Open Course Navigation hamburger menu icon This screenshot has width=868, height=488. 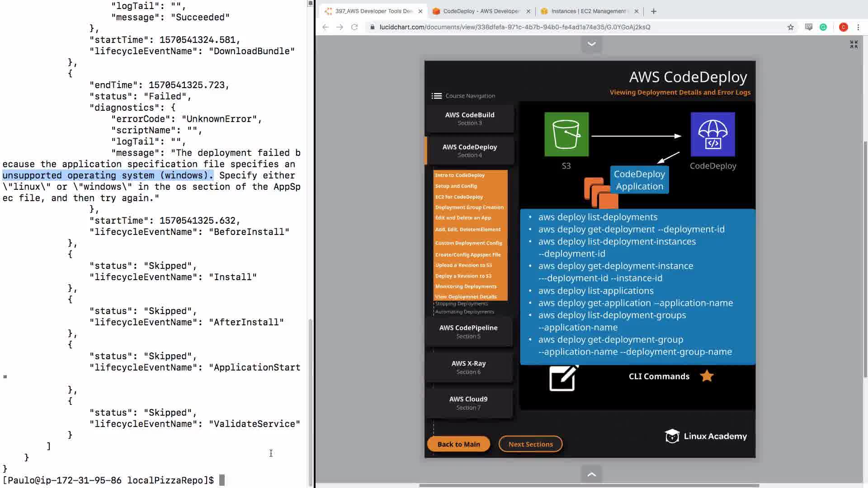click(436, 96)
